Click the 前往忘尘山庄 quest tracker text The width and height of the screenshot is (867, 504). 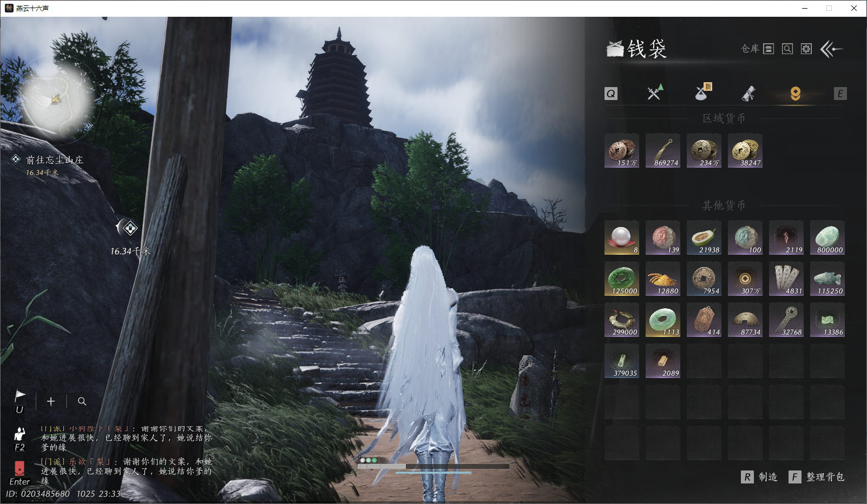pyautogui.click(x=55, y=160)
